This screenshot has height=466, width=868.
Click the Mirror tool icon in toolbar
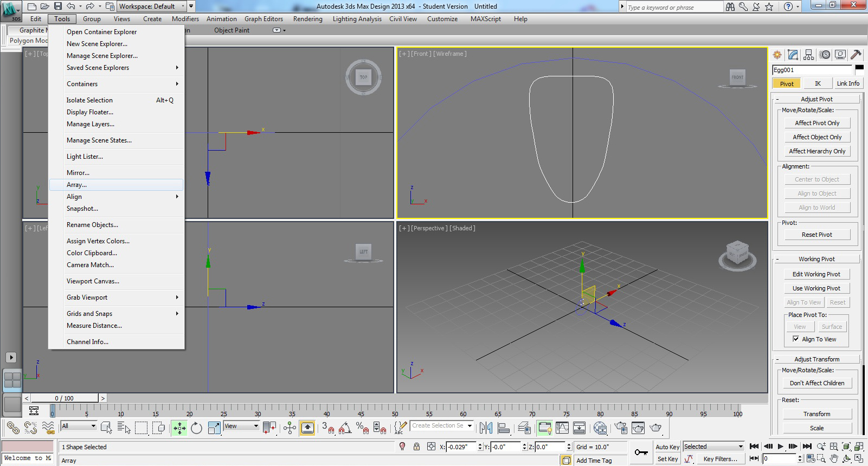486,428
